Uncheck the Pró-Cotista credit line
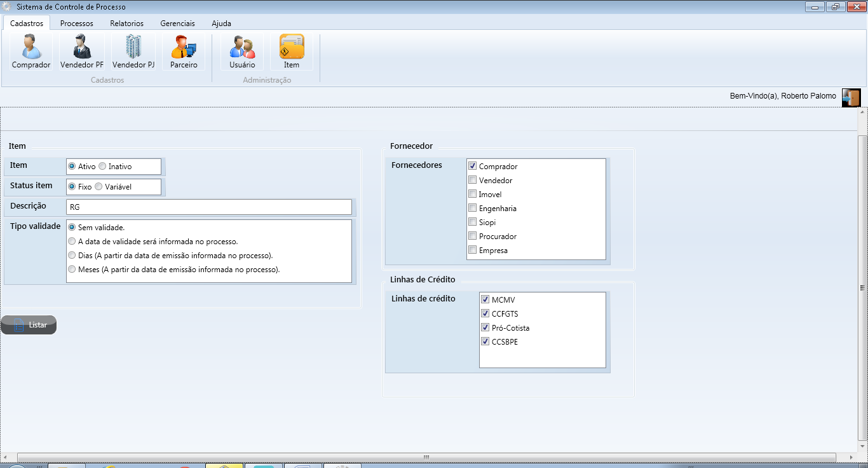This screenshot has height=468, width=868. pos(485,327)
